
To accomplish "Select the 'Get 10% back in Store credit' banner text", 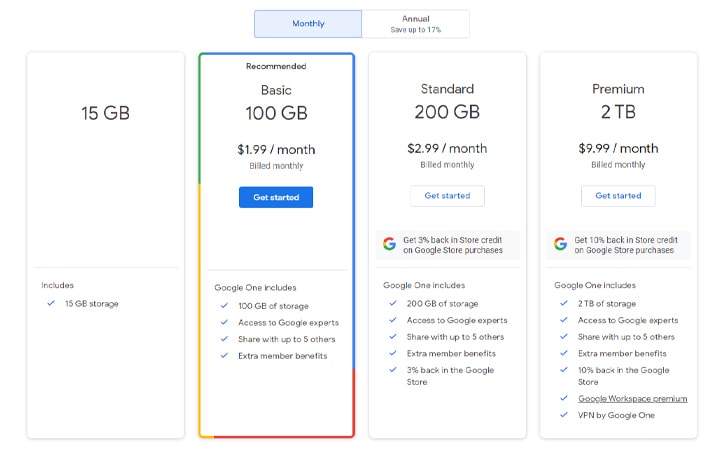I will pyautogui.click(x=626, y=245).
